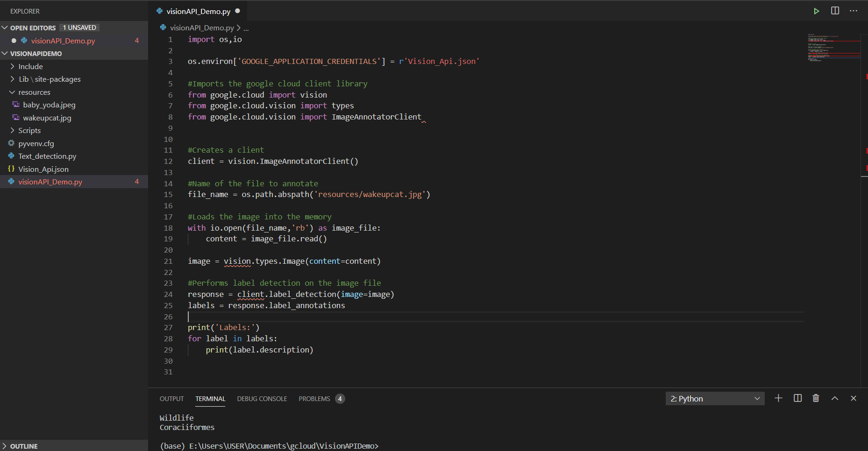
Task: Split the editor using the split icon
Action: coord(835,11)
